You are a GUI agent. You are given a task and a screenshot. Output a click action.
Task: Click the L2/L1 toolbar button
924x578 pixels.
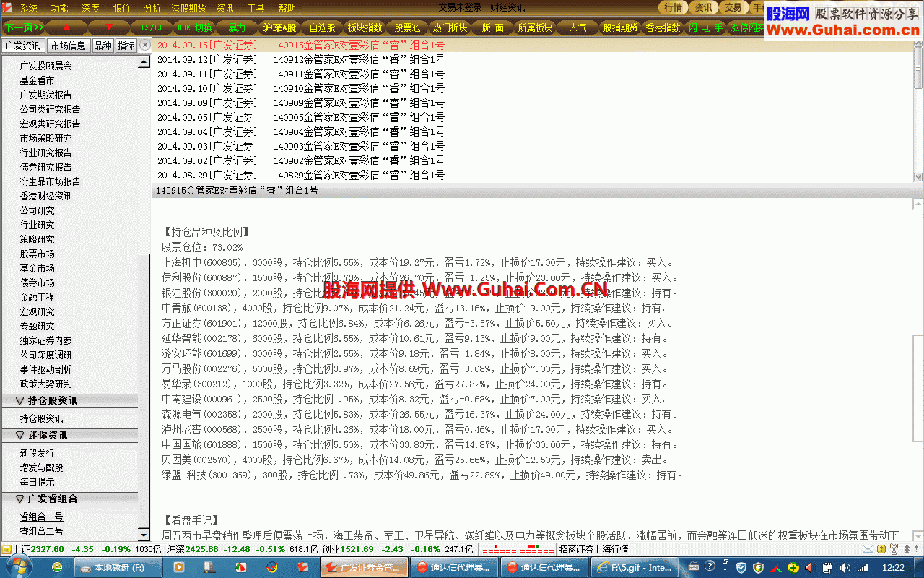152,27
